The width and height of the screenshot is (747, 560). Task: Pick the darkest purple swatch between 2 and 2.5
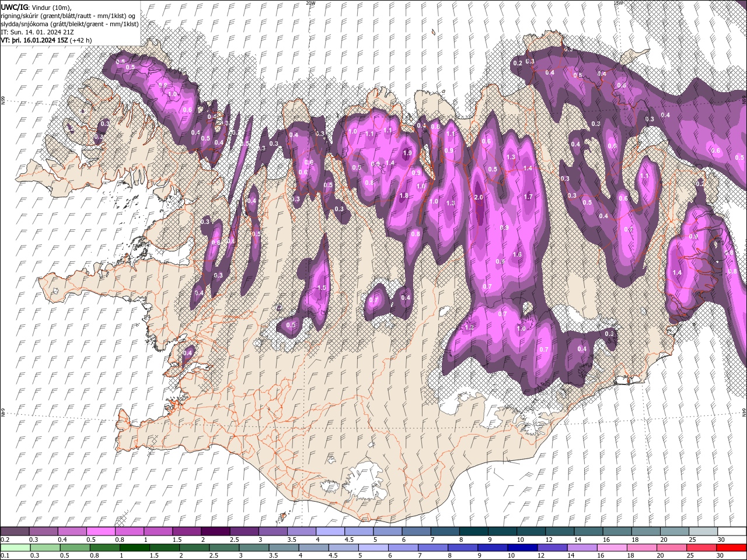(215, 531)
